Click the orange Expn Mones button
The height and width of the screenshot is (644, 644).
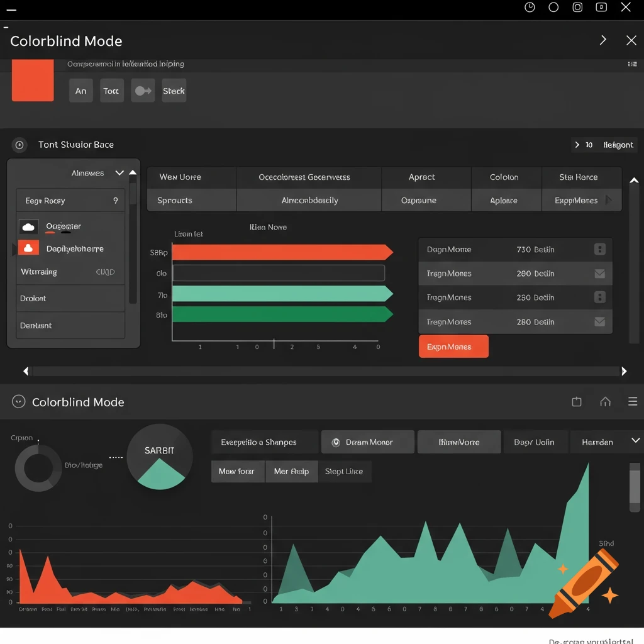453,346
